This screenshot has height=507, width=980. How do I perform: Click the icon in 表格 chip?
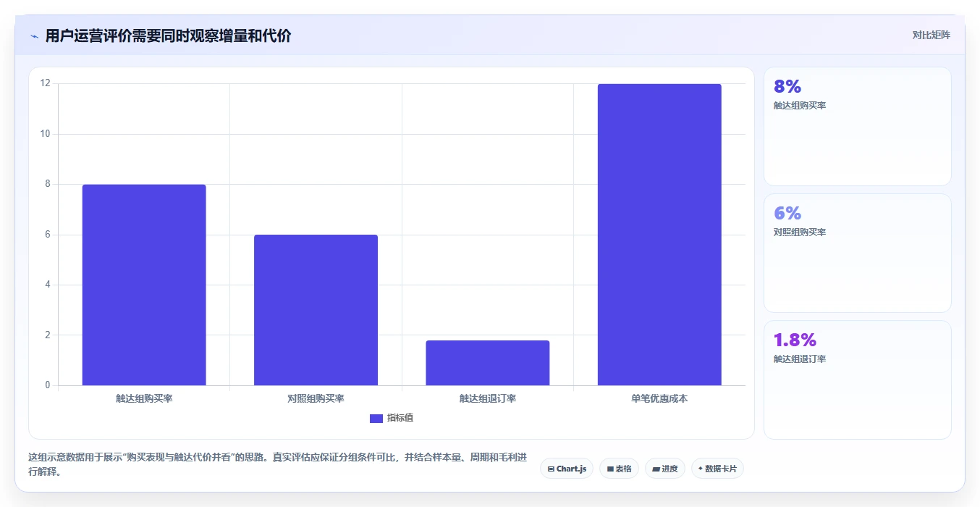point(610,469)
